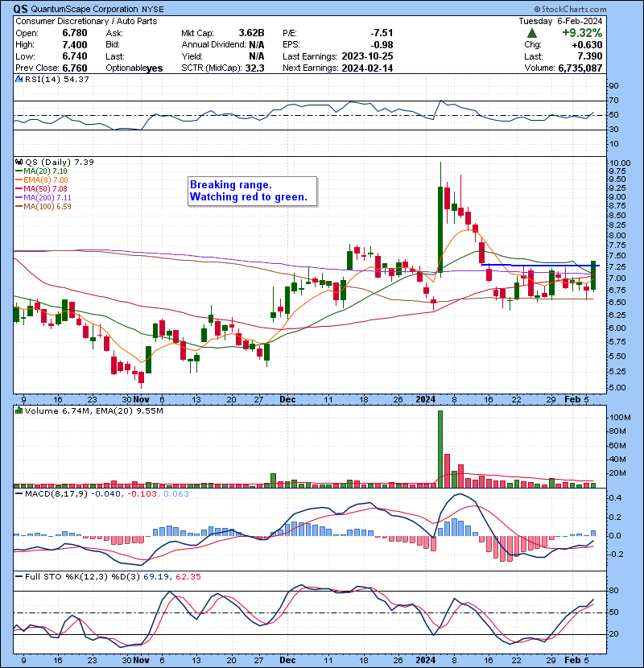Viewport: 644px width, 668px height.
Task: Click the Chg value +0.630
Action: (587, 45)
